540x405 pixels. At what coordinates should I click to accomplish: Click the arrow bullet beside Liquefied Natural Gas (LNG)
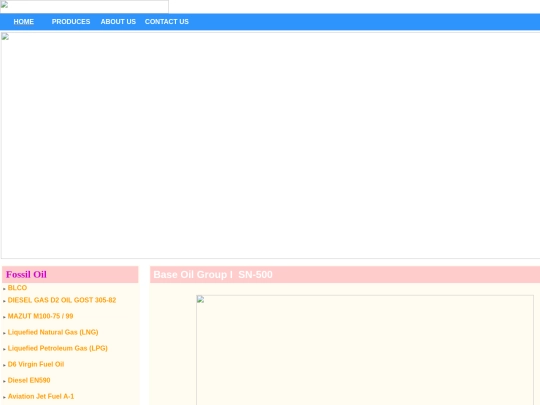[x=4, y=333]
